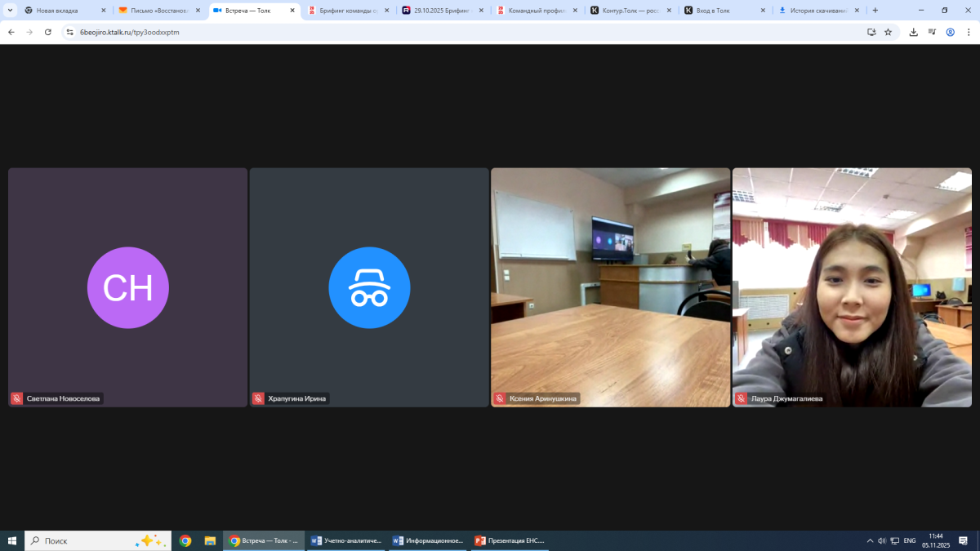Reload the meeting page
Image resolution: width=980 pixels, height=551 pixels.
pos(48,32)
